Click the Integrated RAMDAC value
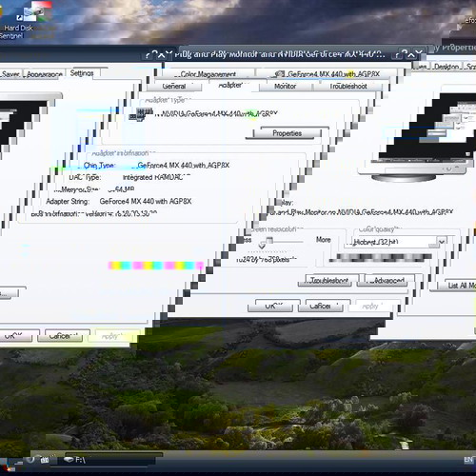The width and height of the screenshot is (476, 476). pyautogui.click(x=156, y=177)
